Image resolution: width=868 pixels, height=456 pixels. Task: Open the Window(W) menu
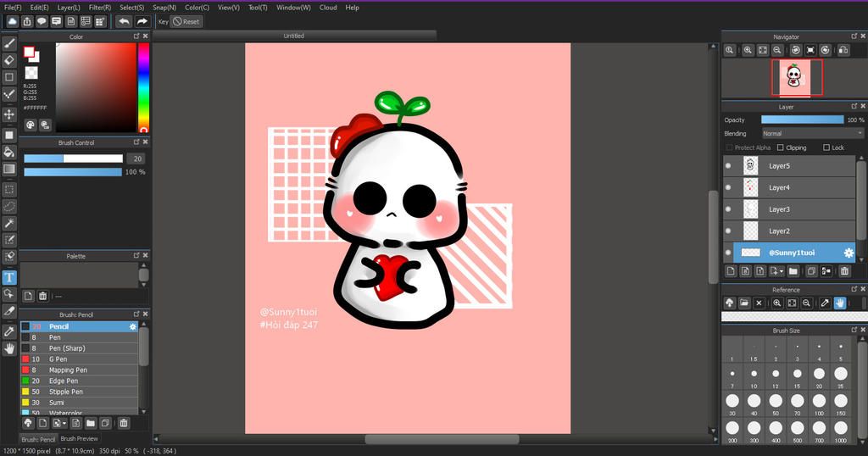click(x=293, y=8)
